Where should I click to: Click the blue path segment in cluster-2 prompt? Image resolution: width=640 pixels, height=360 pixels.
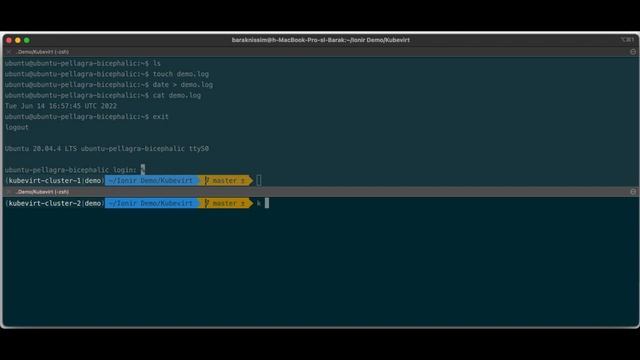tap(152, 203)
